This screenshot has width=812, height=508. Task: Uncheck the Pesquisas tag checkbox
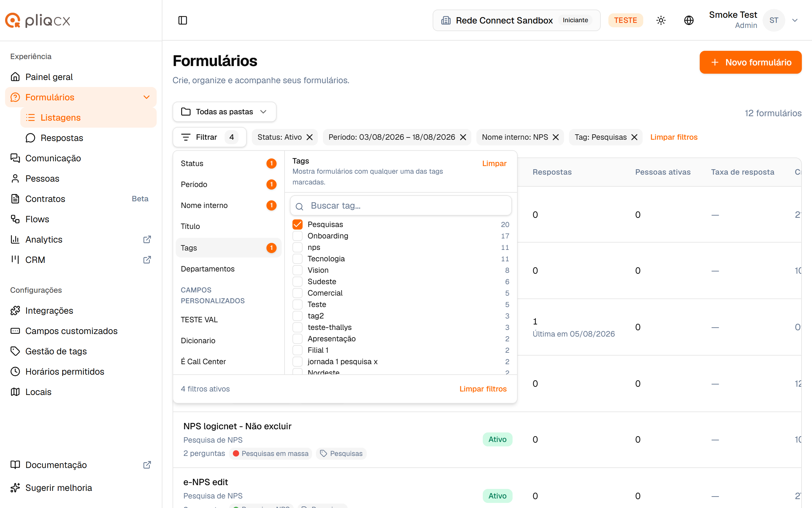pyautogui.click(x=298, y=224)
